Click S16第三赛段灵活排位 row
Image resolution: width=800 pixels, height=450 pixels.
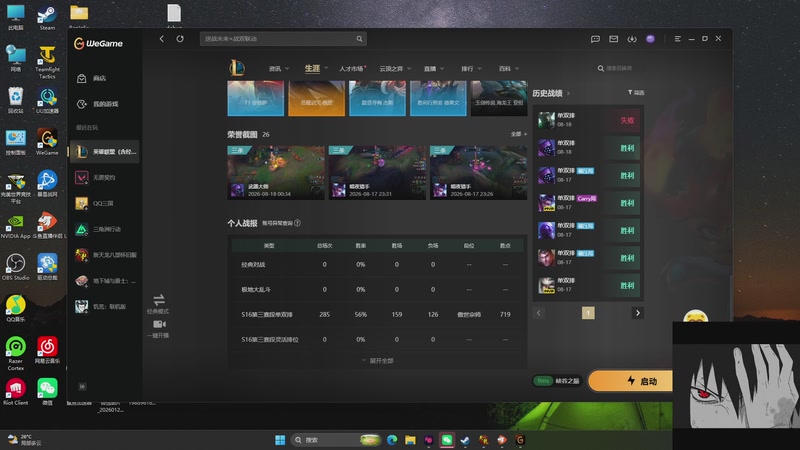click(x=377, y=339)
